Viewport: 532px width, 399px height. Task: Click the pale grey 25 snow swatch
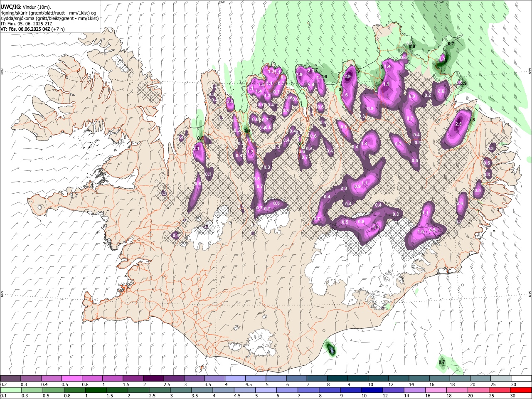501,379
